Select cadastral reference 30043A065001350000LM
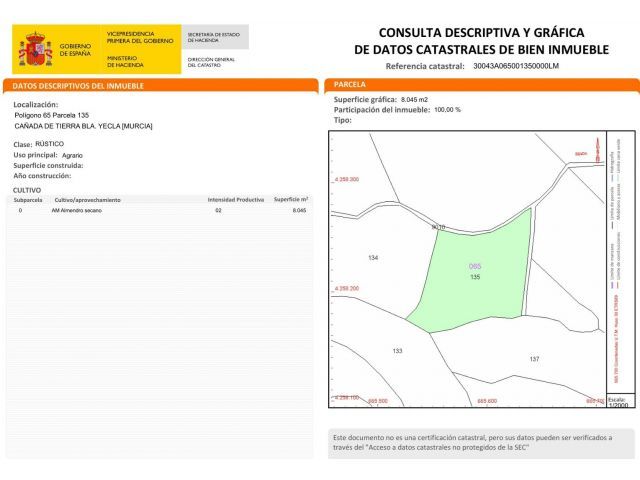This screenshot has height=480, width=640. click(x=516, y=66)
